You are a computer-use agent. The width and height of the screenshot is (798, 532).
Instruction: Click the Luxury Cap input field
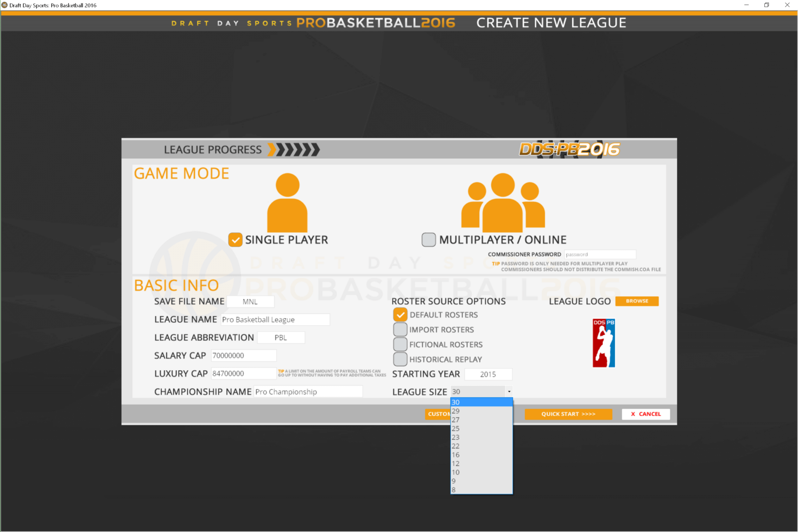pos(244,373)
